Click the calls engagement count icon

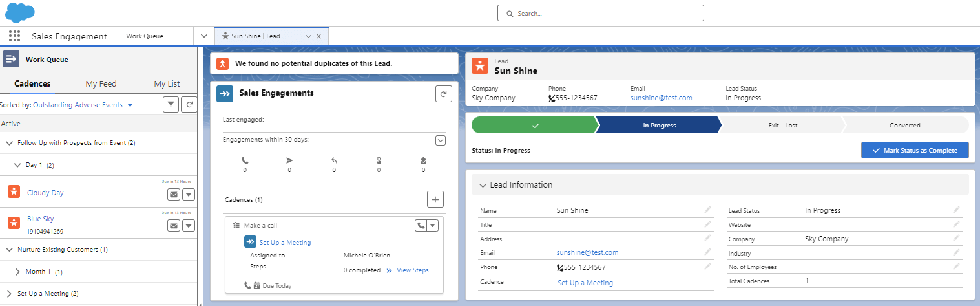(x=245, y=160)
